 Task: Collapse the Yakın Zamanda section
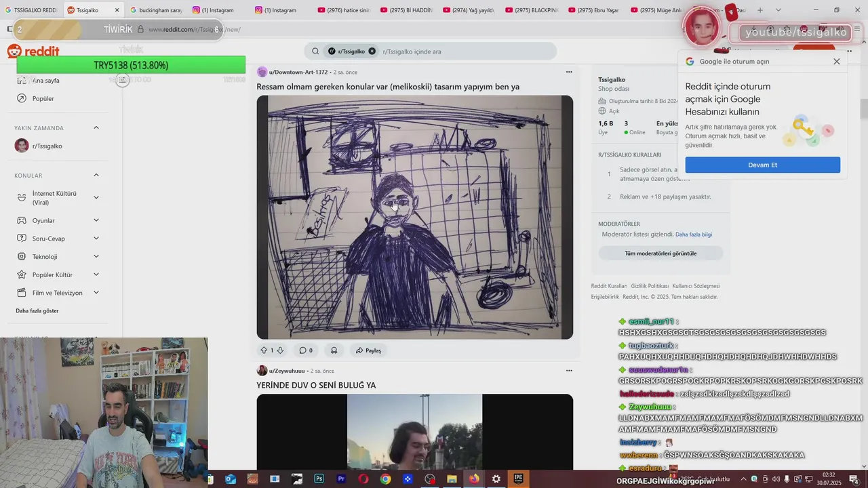tap(96, 127)
